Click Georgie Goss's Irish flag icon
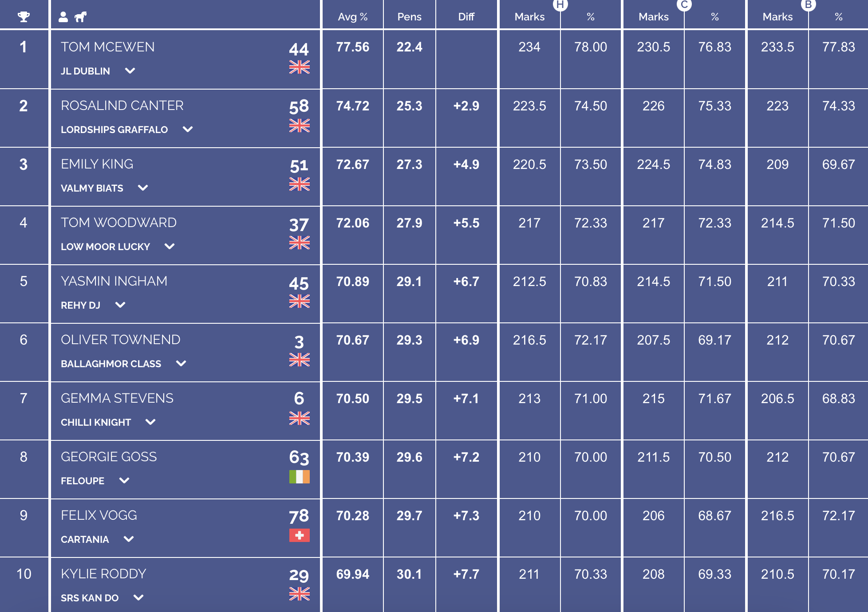This screenshot has width=868, height=612. point(300,477)
